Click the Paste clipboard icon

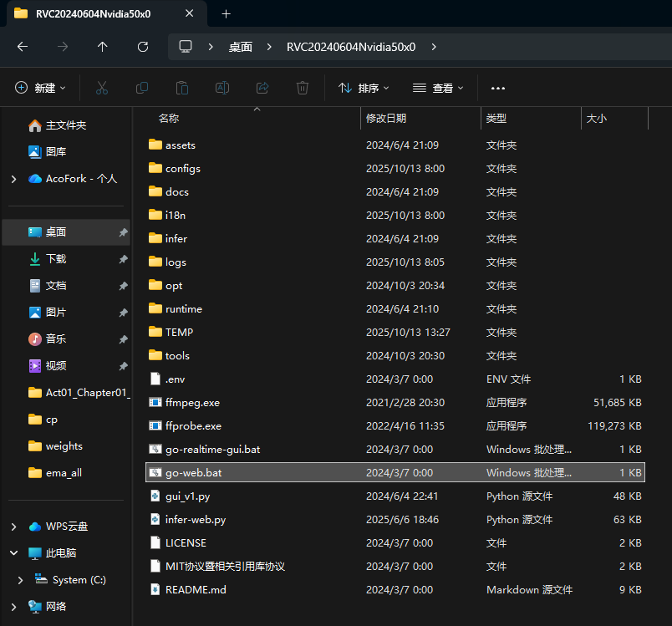point(182,88)
